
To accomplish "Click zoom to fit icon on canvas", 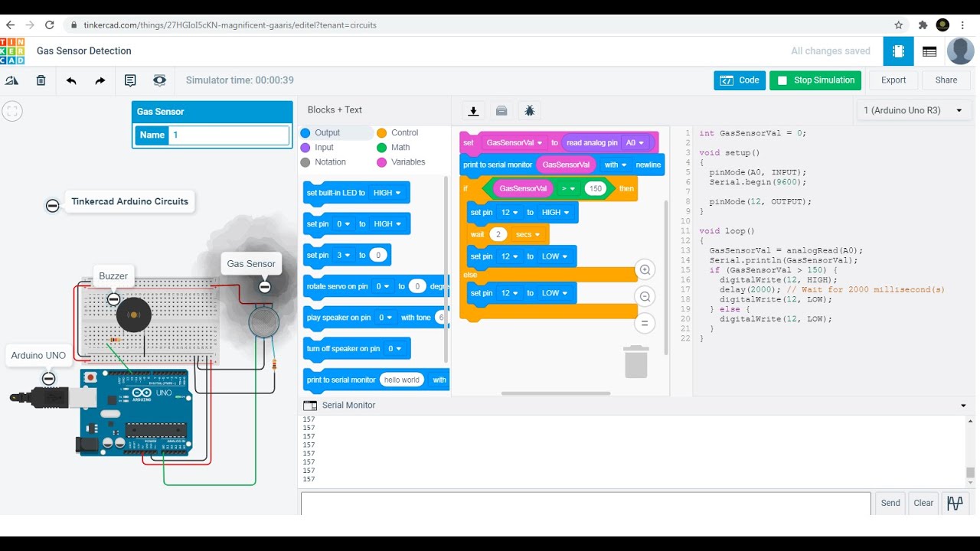I will coord(11,111).
